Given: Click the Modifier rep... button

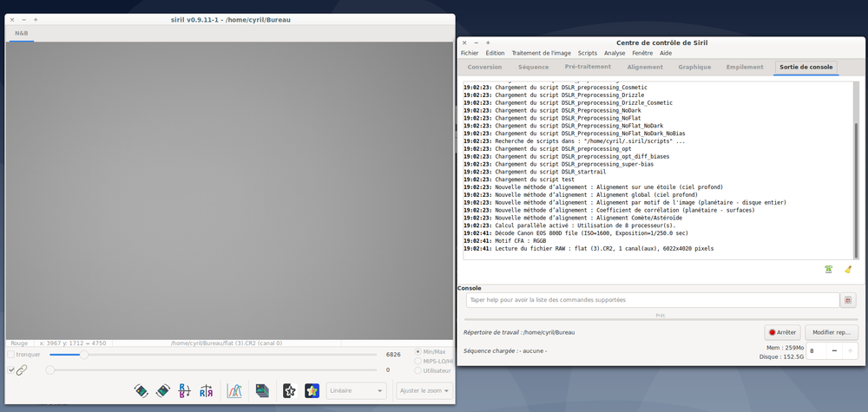Looking at the screenshot, I should [x=832, y=332].
